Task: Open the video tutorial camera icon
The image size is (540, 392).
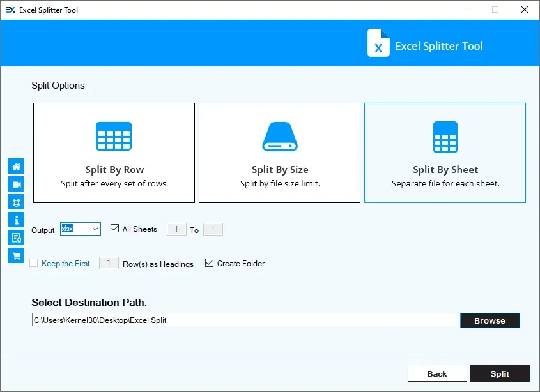Action: (x=16, y=184)
